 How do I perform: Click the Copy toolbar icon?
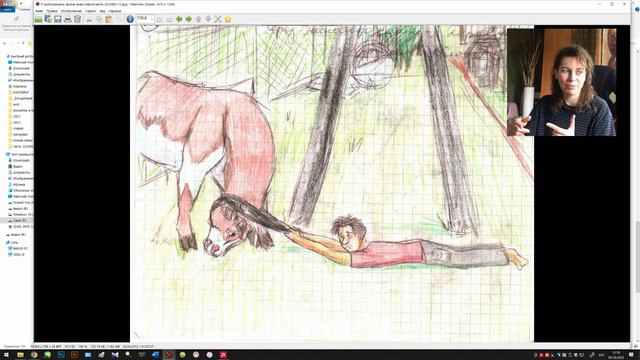[99, 19]
